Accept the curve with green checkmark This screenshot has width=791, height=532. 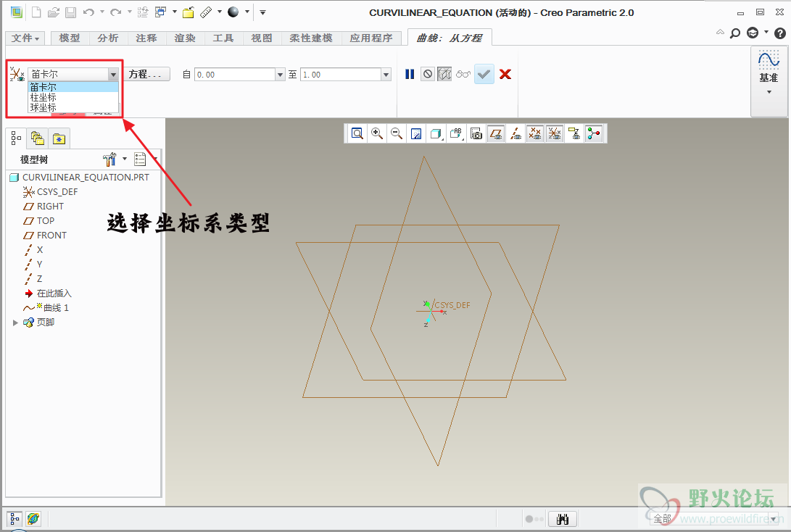484,74
